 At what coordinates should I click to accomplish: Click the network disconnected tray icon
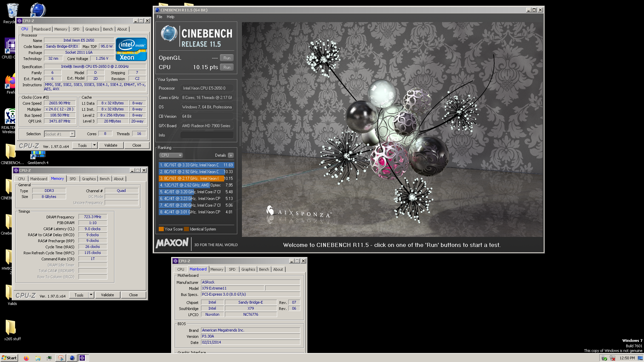pyautogui.click(x=612, y=358)
